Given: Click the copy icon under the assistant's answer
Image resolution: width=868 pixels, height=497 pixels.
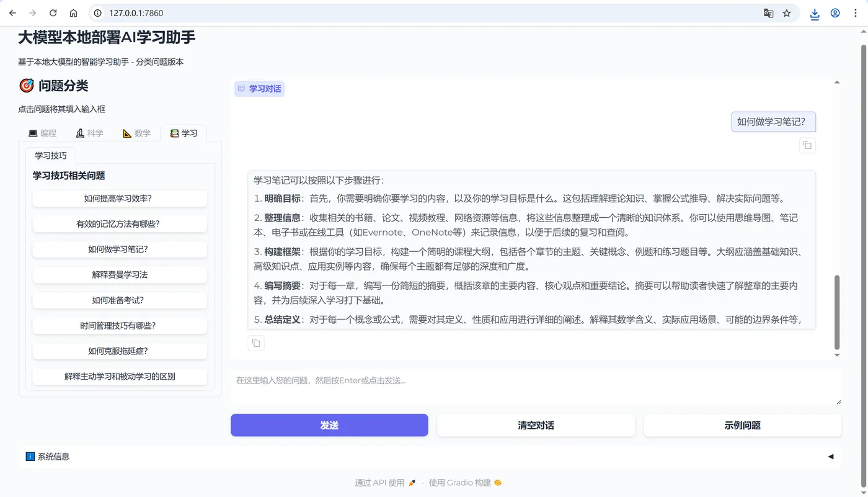Looking at the screenshot, I should (x=256, y=343).
